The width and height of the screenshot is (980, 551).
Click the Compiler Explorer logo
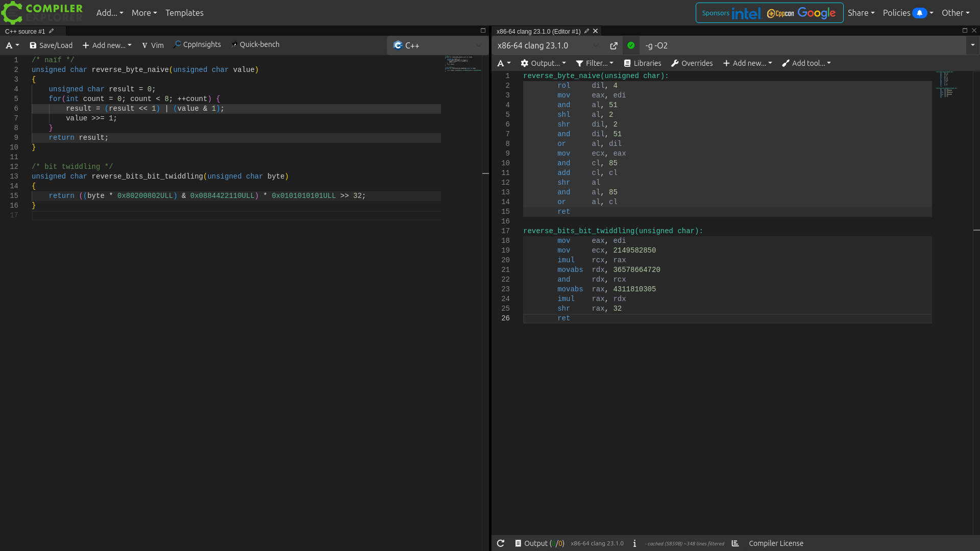(42, 13)
